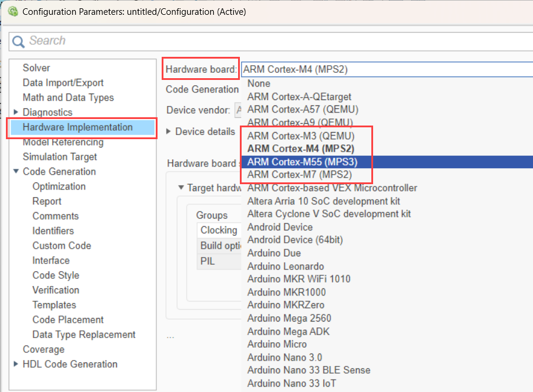Open Optimization under Code Generation
This screenshot has height=392, width=533.
click(x=59, y=187)
